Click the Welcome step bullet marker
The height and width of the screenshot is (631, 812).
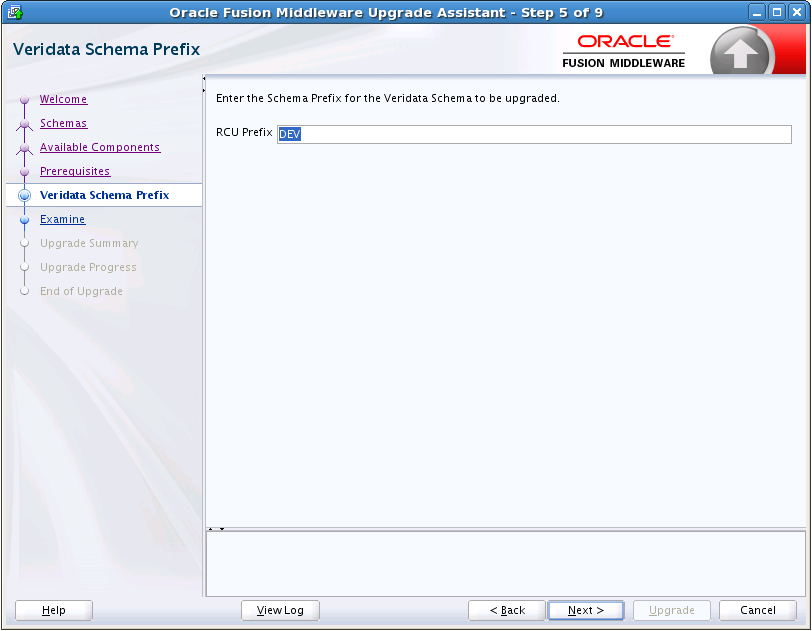(x=24, y=99)
